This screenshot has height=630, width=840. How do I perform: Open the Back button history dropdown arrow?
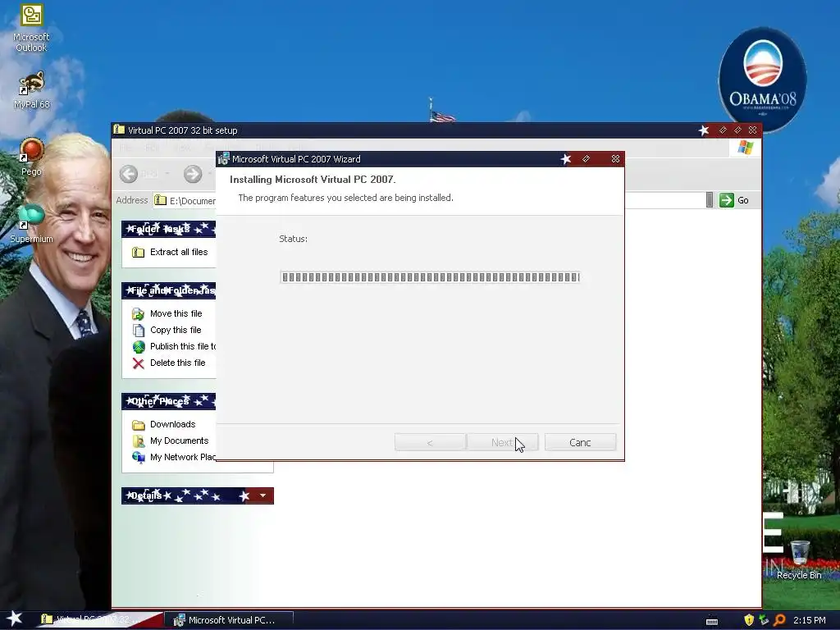point(167,174)
